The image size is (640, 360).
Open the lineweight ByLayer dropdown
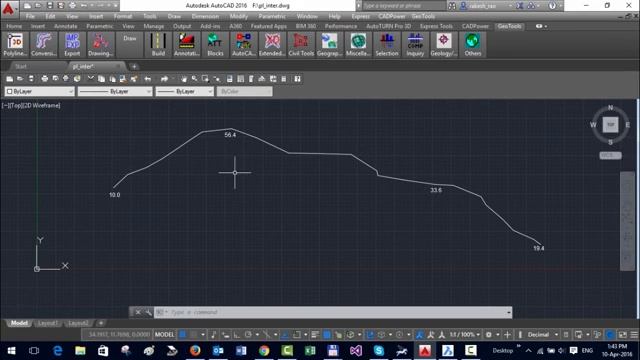pyautogui.click(x=184, y=91)
